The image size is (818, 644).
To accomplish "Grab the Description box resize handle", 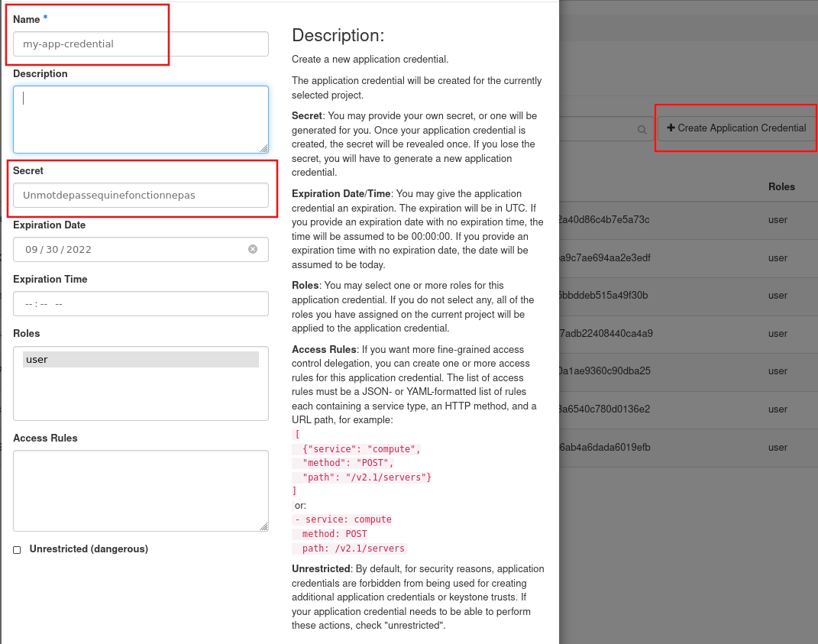I will coord(264,148).
